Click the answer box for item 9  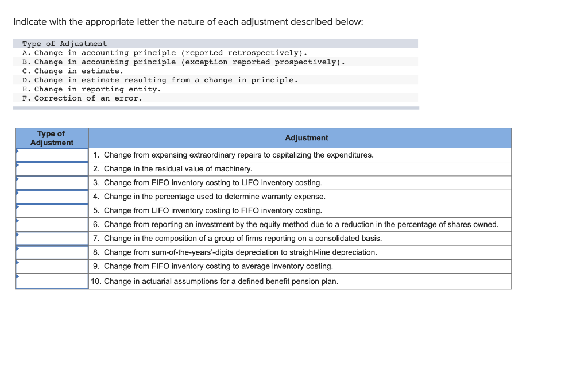[x=51, y=266]
